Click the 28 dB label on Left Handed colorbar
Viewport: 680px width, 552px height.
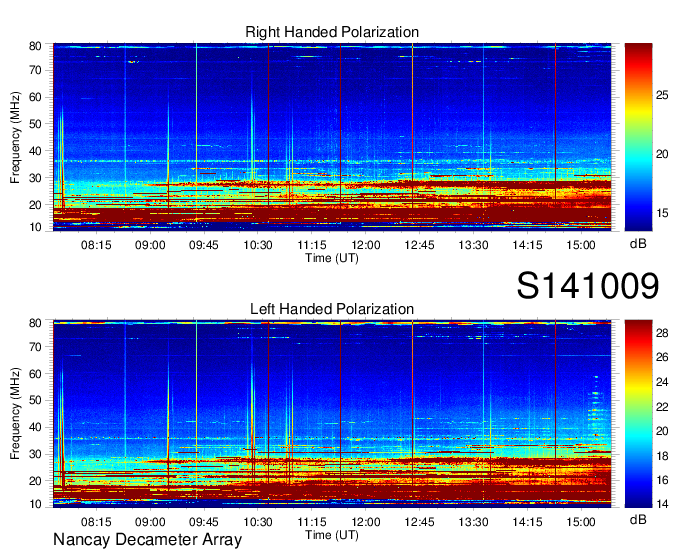tap(662, 333)
